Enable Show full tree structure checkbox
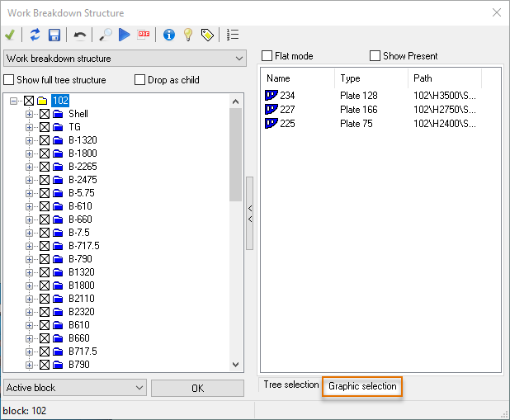Viewport: 510px width, 420px height. pos(9,80)
